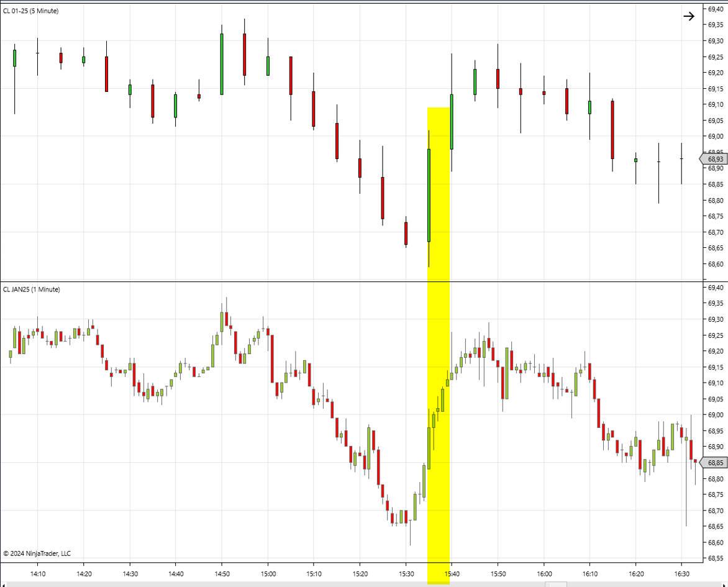728x587 pixels.
Task: Click the 14:20 time axis label
Action: tap(84, 573)
